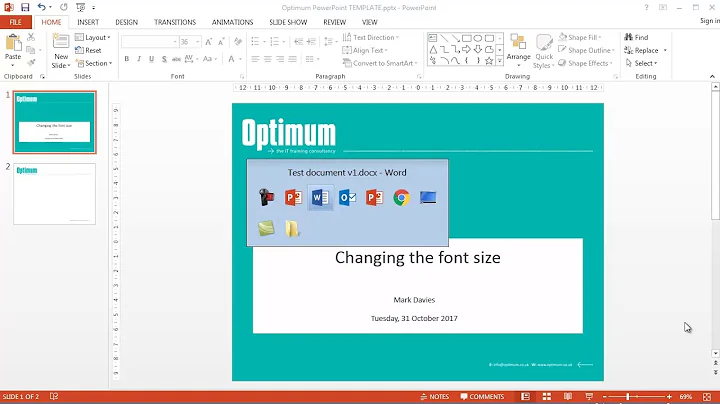720x404 pixels.
Task: Select the first PowerPoint icon in task switcher
Action: click(293, 198)
